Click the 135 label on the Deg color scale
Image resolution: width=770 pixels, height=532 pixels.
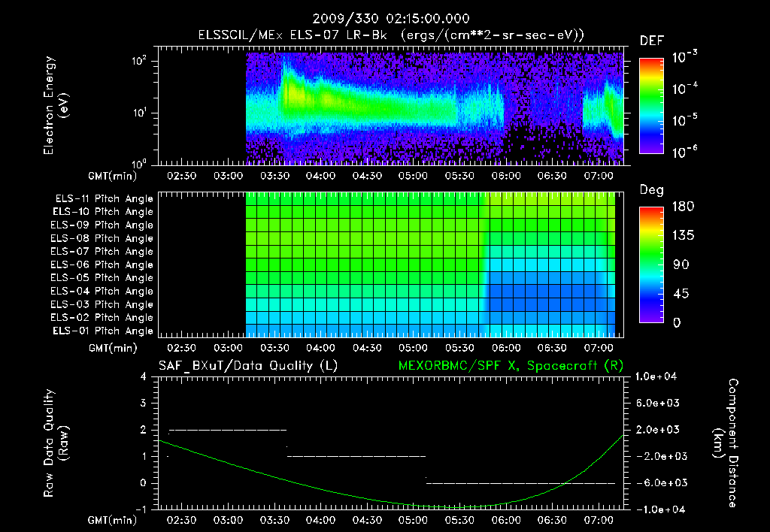click(x=683, y=236)
